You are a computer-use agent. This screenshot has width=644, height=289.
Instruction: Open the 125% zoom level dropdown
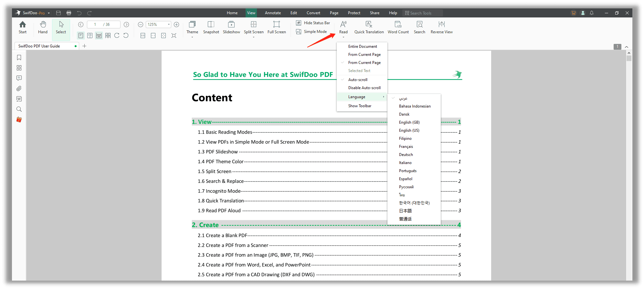click(169, 25)
